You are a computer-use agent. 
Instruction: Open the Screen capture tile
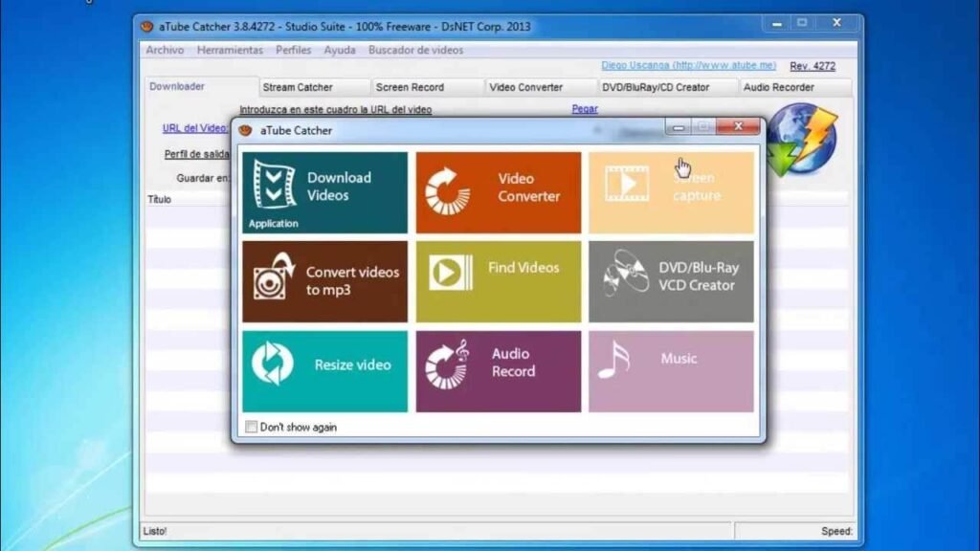point(671,192)
